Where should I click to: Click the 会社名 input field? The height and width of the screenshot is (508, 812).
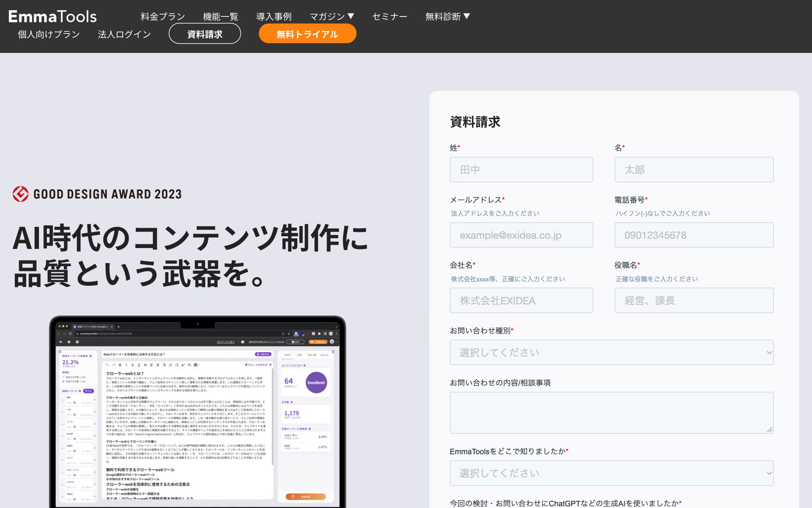coord(521,301)
